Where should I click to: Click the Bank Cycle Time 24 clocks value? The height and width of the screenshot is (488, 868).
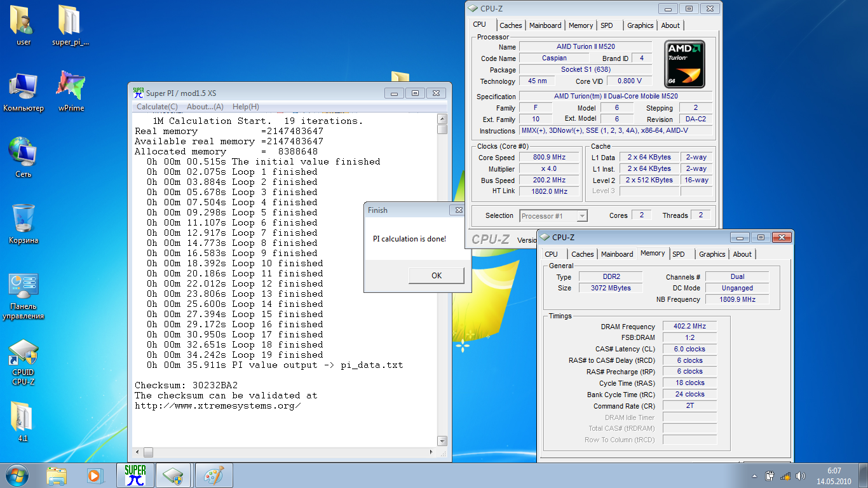click(x=689, y=394)
